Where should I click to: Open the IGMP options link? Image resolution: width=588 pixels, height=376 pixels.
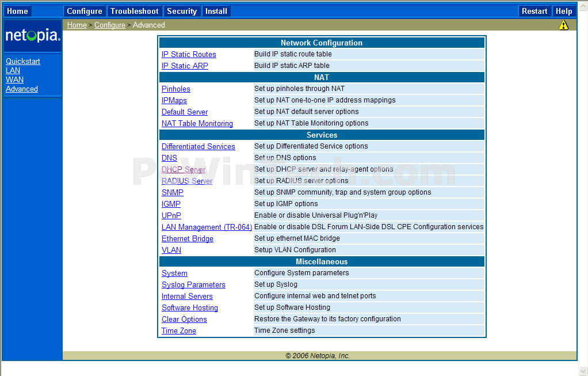(171, 204)
